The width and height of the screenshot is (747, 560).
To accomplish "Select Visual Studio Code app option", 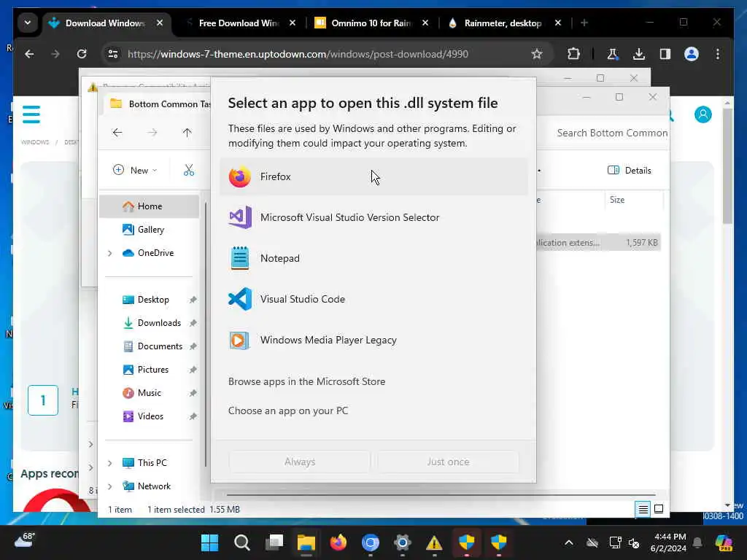I will point(373,299).
